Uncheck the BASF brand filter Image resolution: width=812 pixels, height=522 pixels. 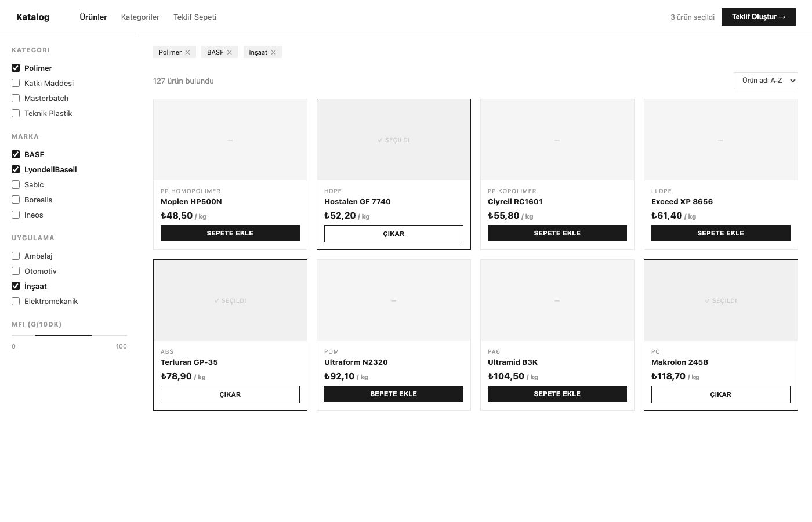pos(16,154)
